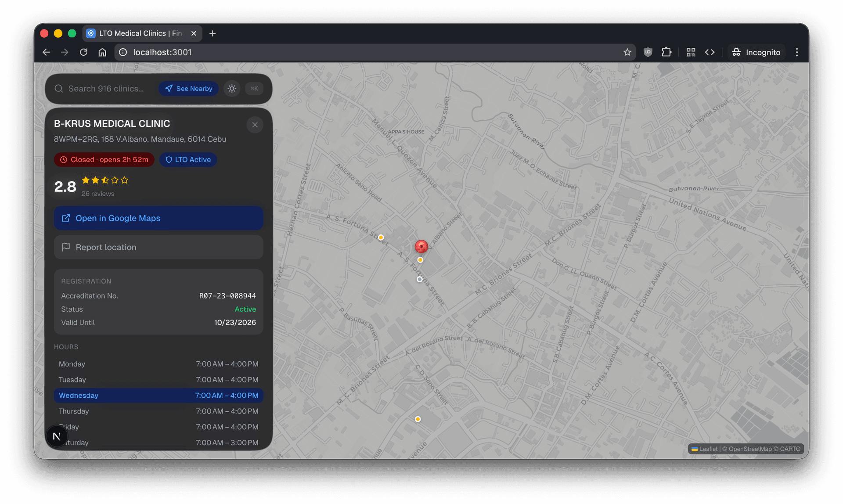This screenshot has width=843, height=504.
Task: Open a new browser tab
Action: (x=213, y=33)
